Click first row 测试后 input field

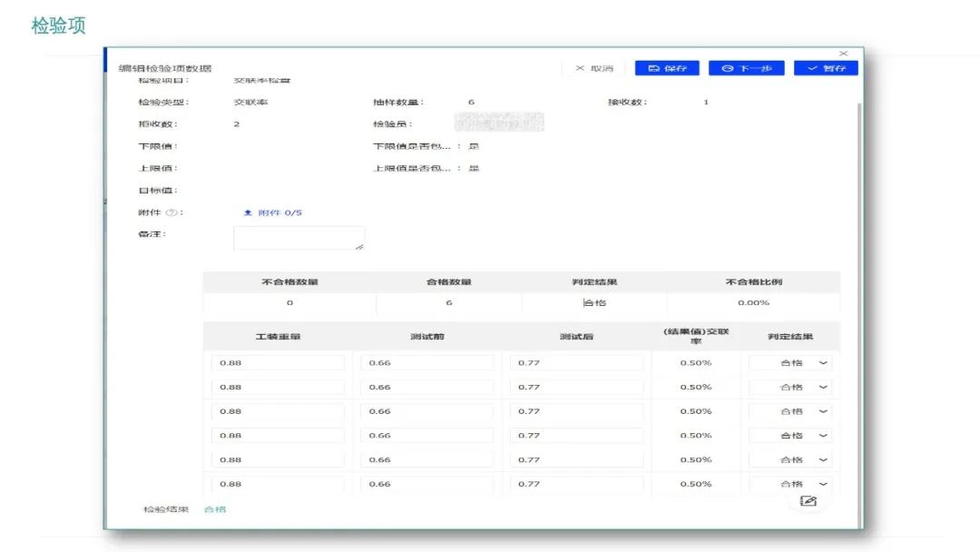click(576, 362)
